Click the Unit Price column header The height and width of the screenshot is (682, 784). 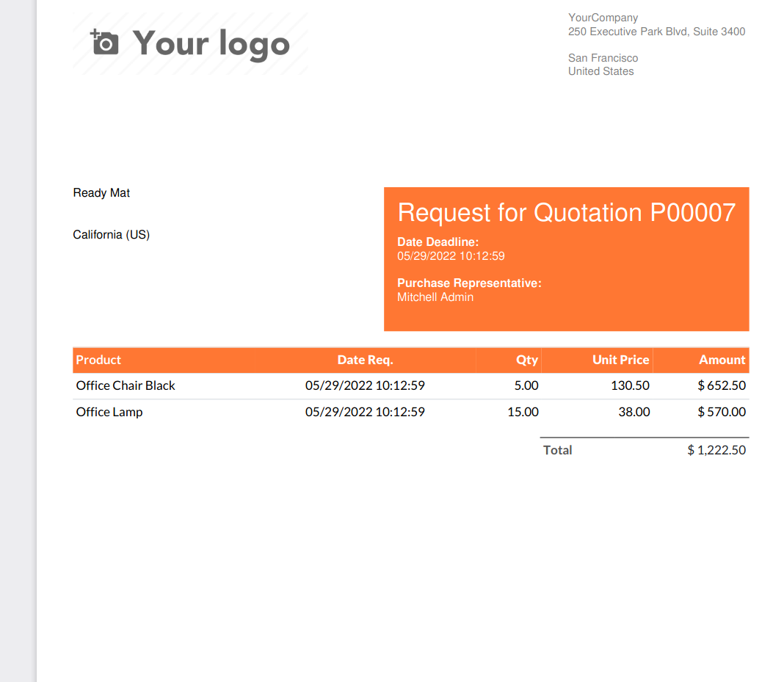[x=620, y=360]
